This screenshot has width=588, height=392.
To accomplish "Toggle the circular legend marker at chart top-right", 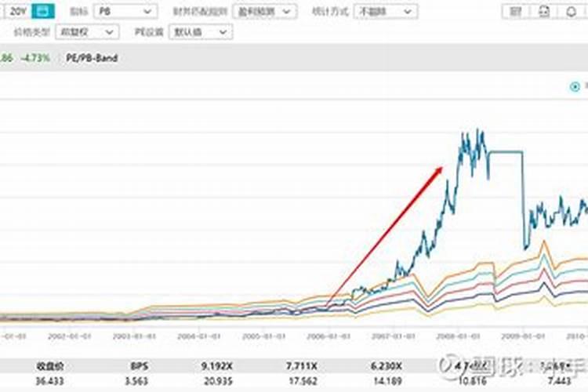I will tap(583, 85).
